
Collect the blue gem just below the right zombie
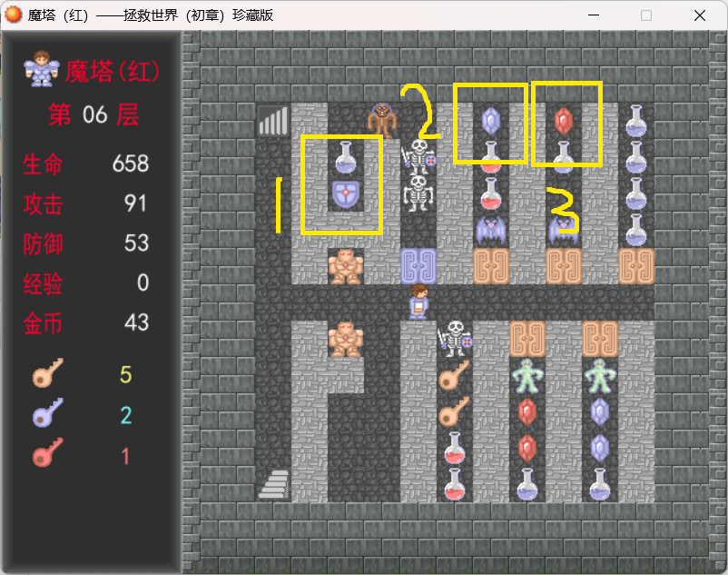point(599,411)
